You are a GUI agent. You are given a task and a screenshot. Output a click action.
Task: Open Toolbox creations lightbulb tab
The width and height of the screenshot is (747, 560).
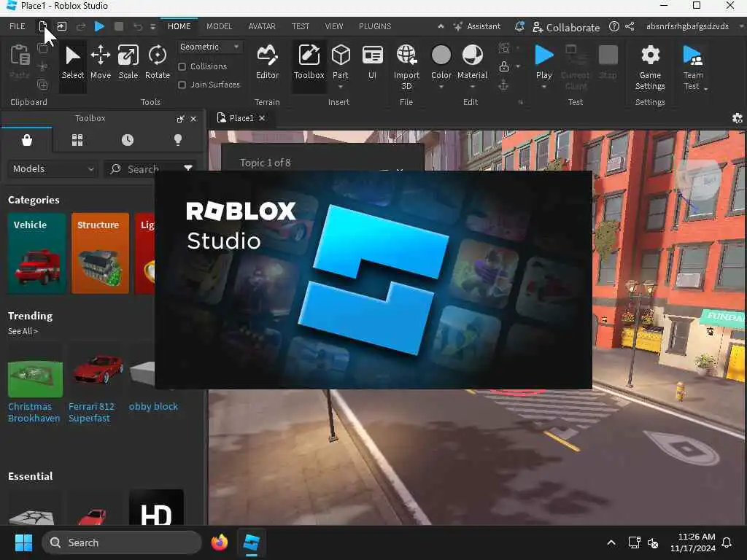(x=178, y=140)
